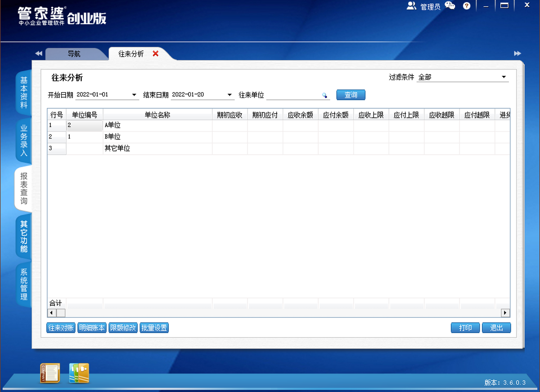The image size is (540, 392).
Task: Click the 打印 button
Action: 465,328
